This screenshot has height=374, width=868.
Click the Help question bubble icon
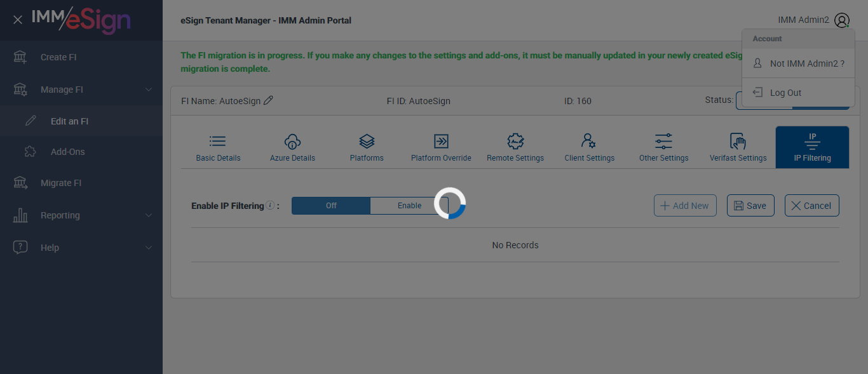pos(20,248)
